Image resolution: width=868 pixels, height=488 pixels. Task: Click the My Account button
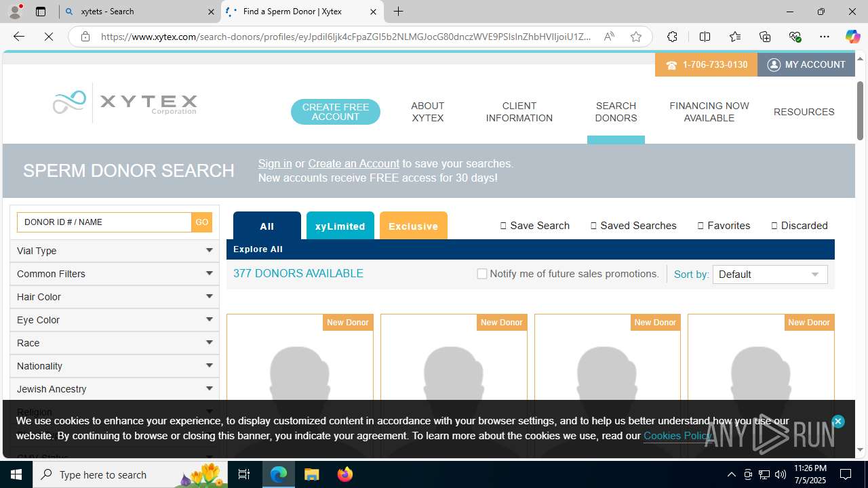click(x=806, y=64)
